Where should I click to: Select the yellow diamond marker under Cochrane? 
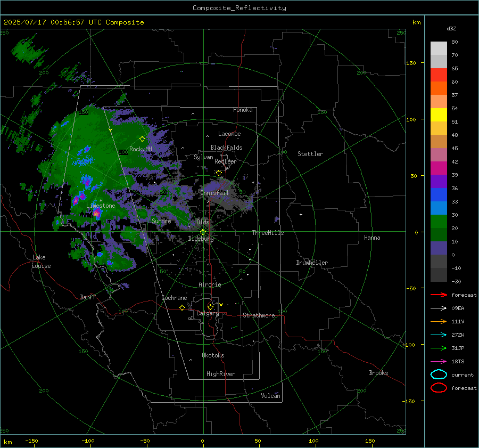[x=182, y=307]
